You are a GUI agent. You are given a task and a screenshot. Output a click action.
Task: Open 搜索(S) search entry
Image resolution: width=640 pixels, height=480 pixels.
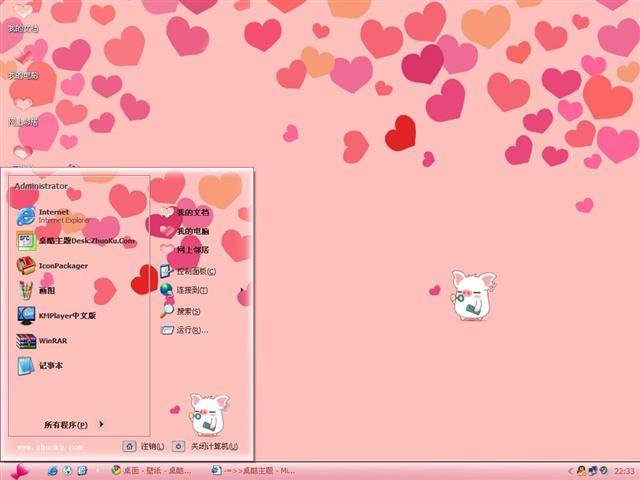[180, 311]
